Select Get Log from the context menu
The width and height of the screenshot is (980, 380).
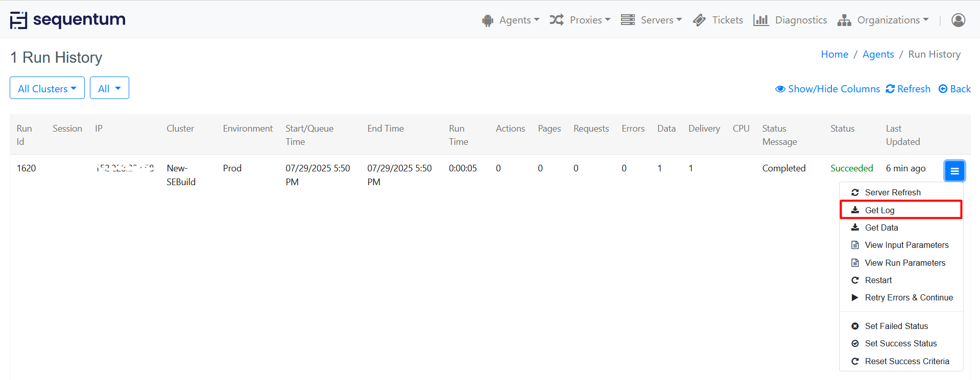pyautogui.click(x=879, y=210)
